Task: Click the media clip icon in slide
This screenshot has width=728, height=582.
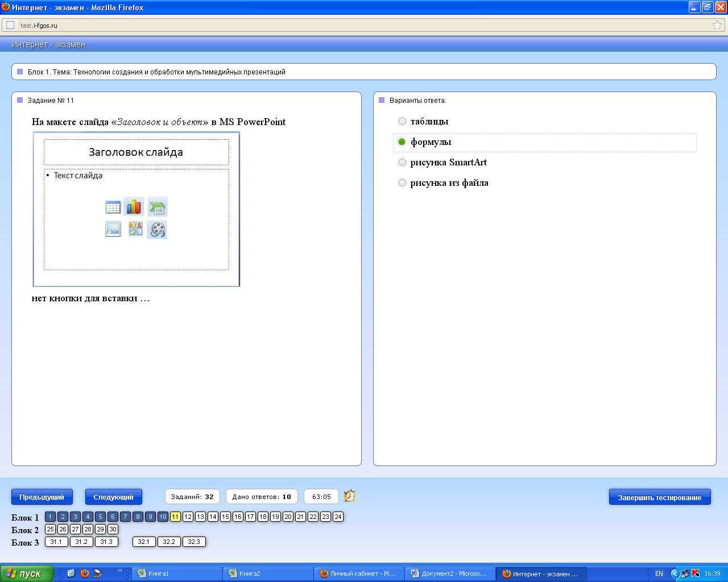Action: [158, 230]
